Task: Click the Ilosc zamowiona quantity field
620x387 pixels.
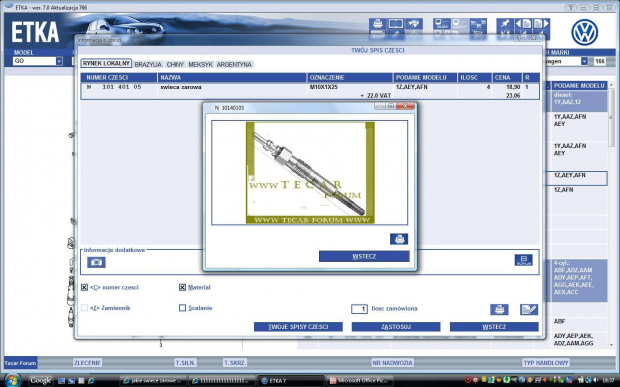Action: point(359,309)
